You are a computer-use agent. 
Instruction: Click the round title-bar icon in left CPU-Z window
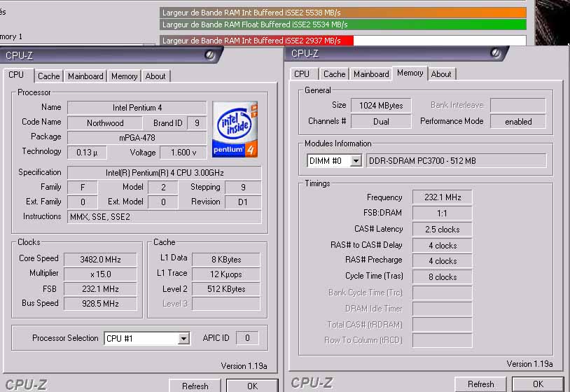pos(209,55)
